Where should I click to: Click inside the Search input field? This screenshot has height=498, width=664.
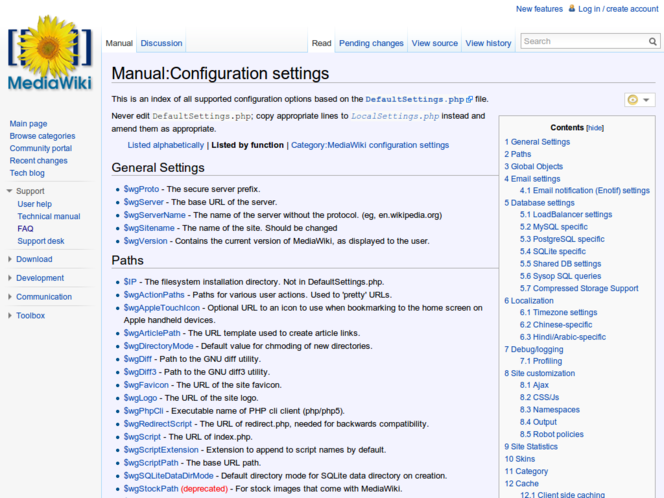click(582, 42)
